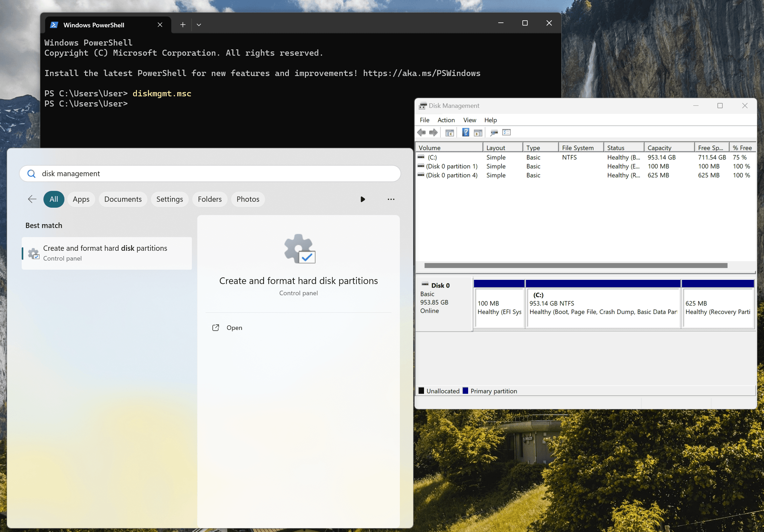Click the Rescan/Connect disk toolbar icon
The height and width of the screenshot is (532, 764).
pyautogui.click(x=494, y=132)
